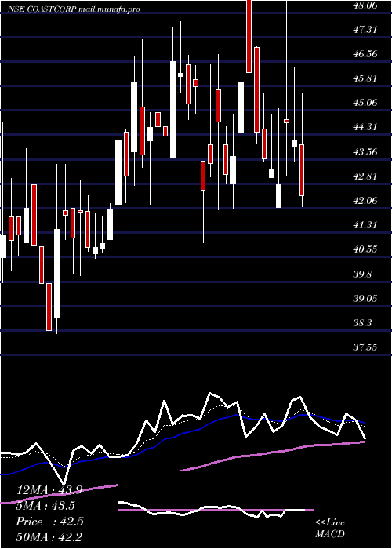Click the 47.31 price axis label
Screen dimensions: 392x549
click(365, 30)
